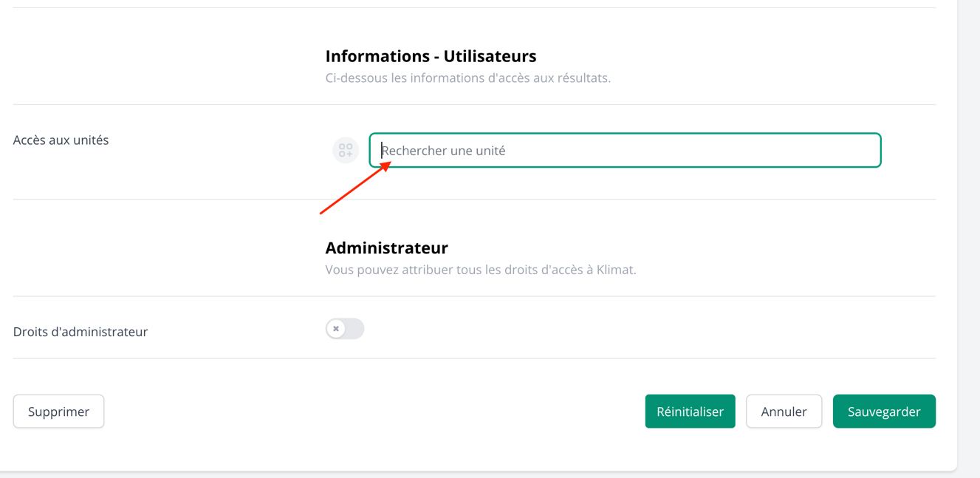
Task: Click Supprimer to delete
Action: 58,411
